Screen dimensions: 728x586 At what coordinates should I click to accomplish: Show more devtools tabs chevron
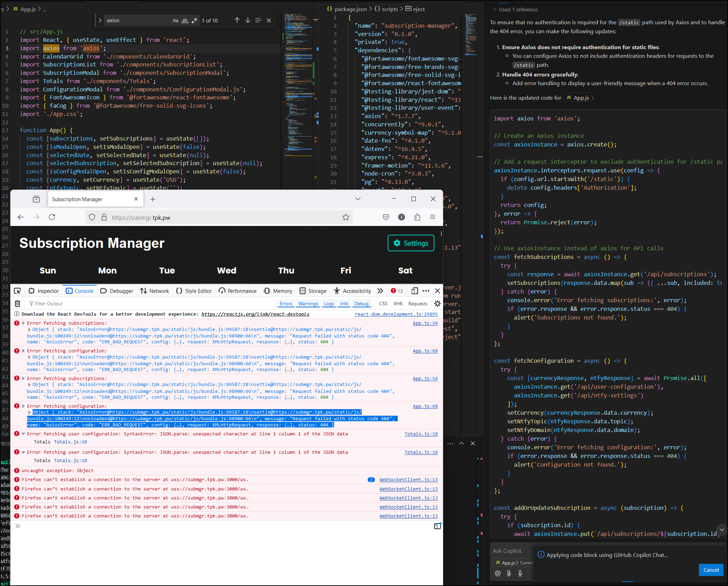click(x=380, y=291)
